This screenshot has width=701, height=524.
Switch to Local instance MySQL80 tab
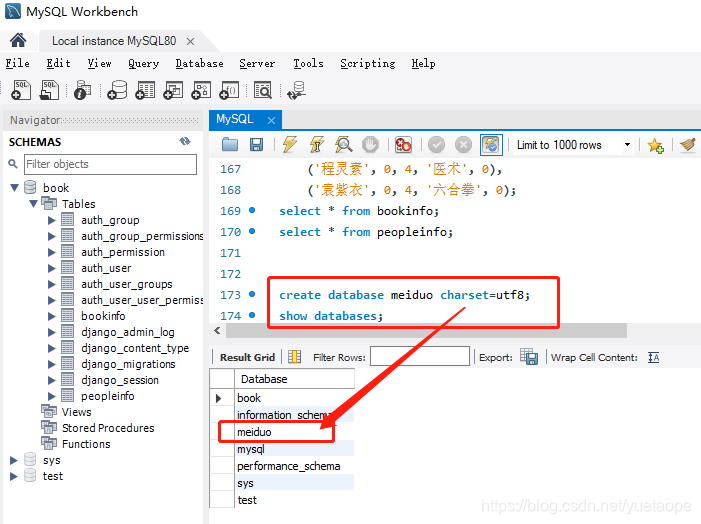click(x=114, y=41)
